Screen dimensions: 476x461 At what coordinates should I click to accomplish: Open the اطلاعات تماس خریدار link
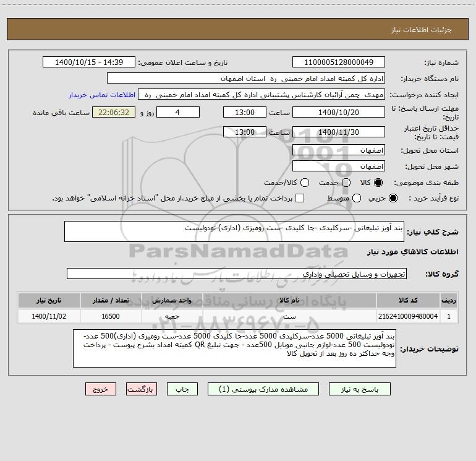(102, 95)
